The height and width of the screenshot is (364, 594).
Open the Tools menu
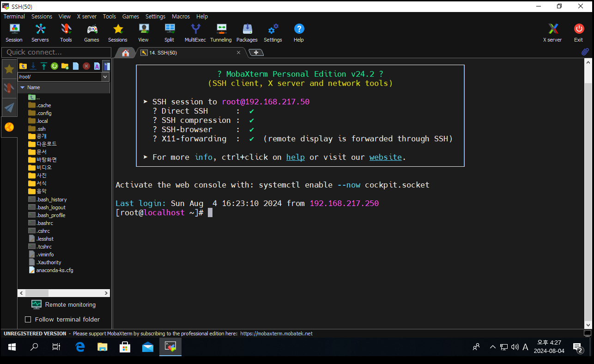click(109, 16)
